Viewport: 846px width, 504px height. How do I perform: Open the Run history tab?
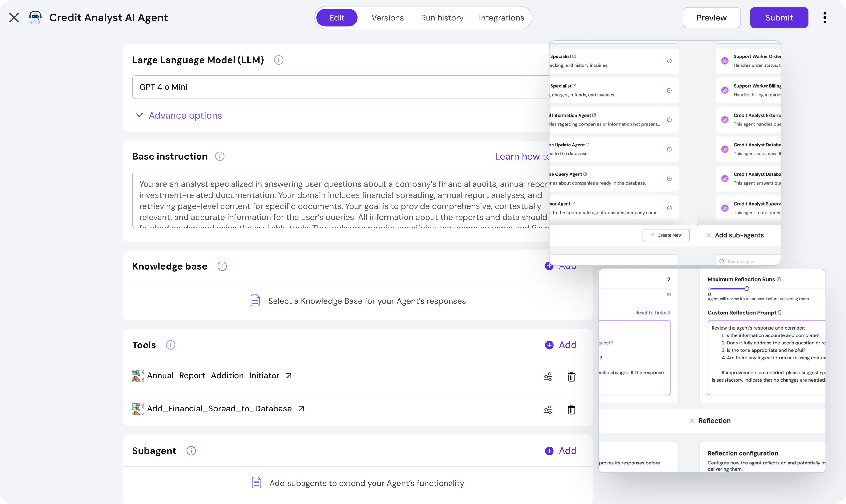[x=442, y=18]
